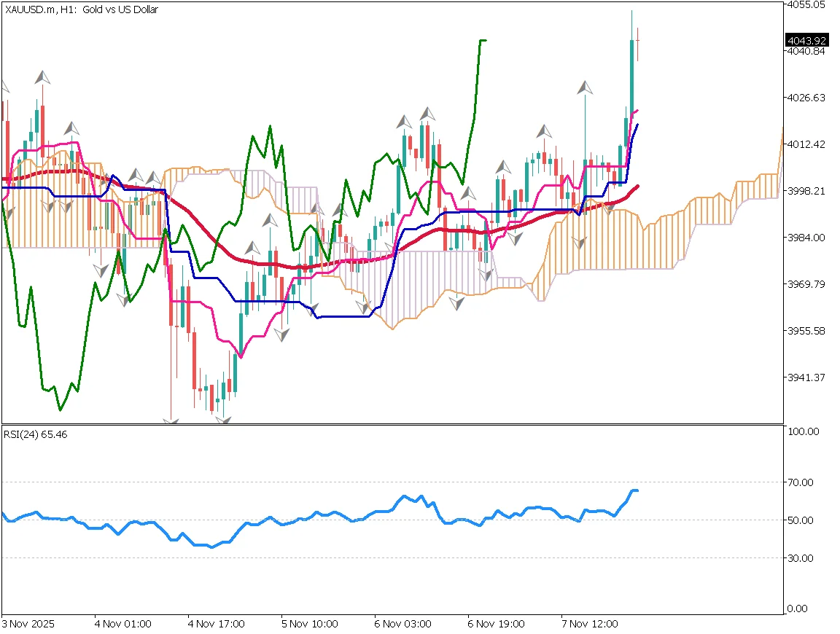Click the RSI 70.00 level label
Screen dimensions: 840x634
point(802,482)
